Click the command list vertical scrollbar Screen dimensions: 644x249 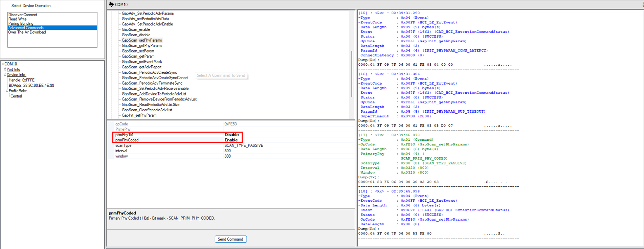pos(352,74)
